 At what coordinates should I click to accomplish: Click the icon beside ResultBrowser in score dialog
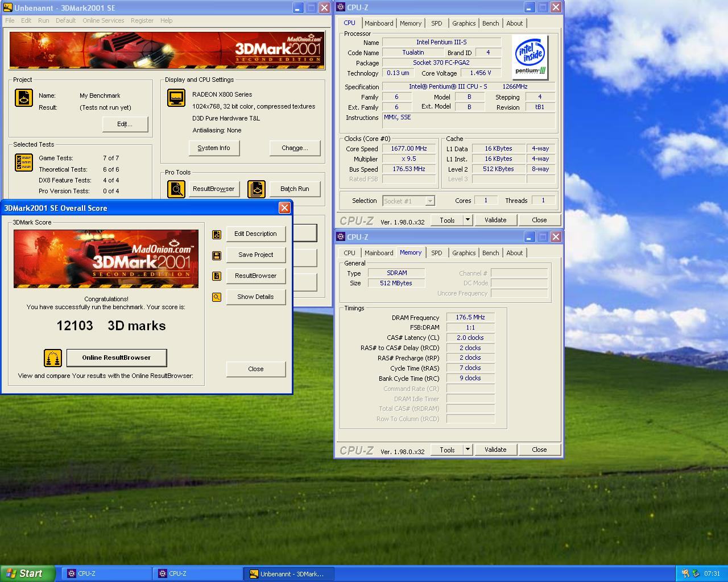pyautogui.click(x=217, y=276)
